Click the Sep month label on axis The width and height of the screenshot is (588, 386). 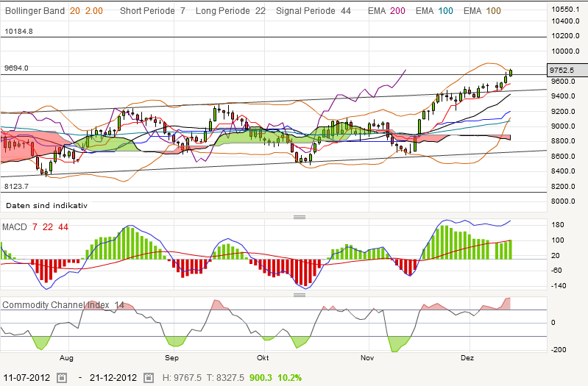pos(171,358)
